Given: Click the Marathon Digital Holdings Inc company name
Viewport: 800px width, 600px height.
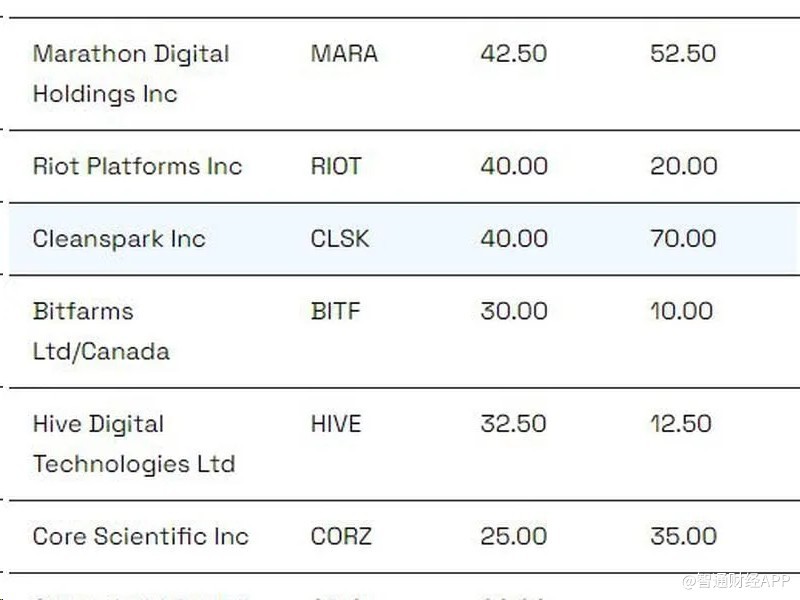Looking at the screenshot, I should pos(131,74).
